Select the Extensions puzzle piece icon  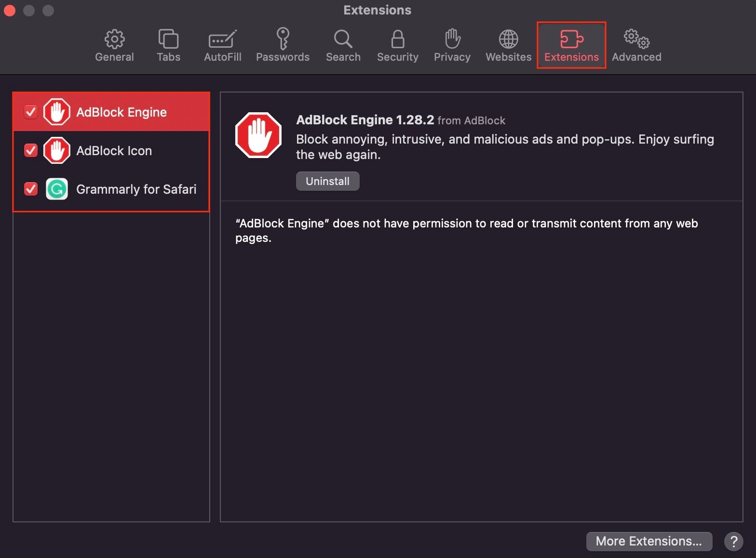(x=571, y=39)
